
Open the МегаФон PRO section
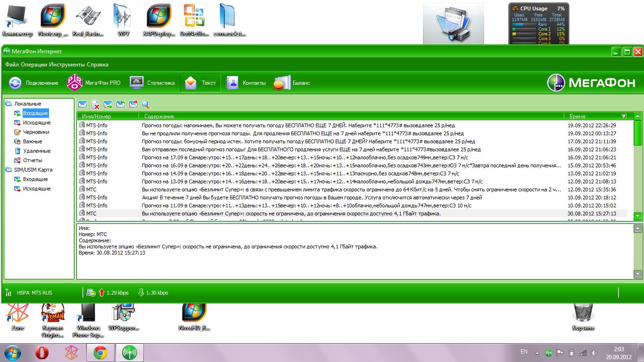[x=93, y=83]
